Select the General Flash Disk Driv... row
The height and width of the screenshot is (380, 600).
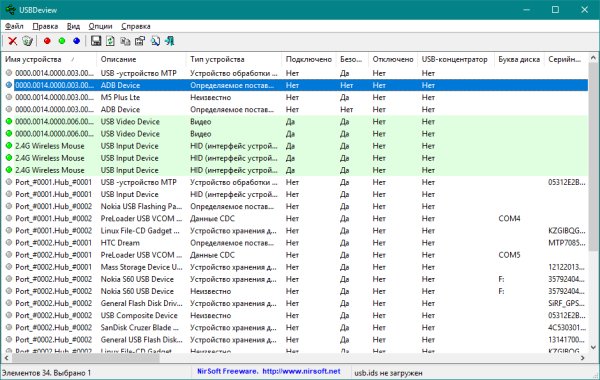click(295, 303)
